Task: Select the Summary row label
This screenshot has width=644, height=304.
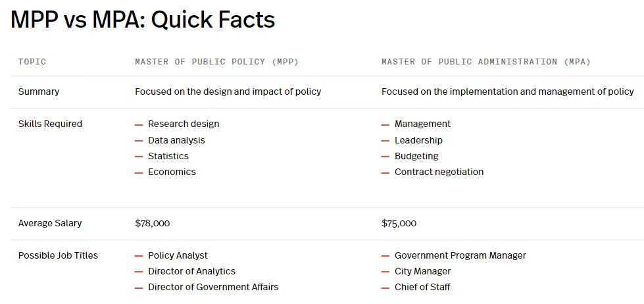Action: tap(39, 91)
